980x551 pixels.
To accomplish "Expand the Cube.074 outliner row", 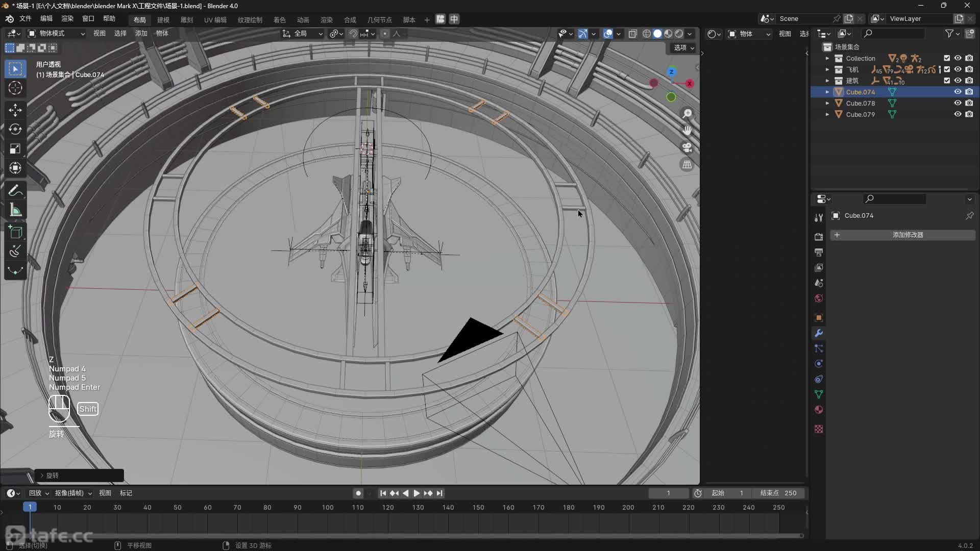I will 827,92.
